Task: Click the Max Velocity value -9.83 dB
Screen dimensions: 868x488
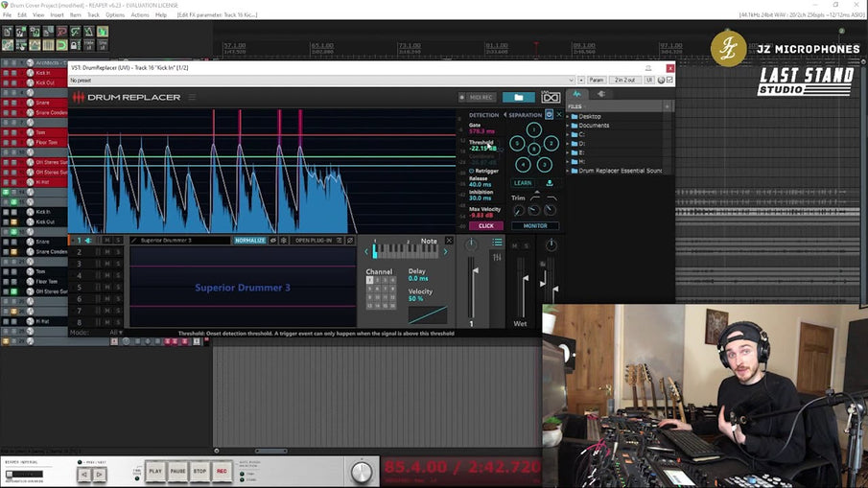Action: point(481,215)
